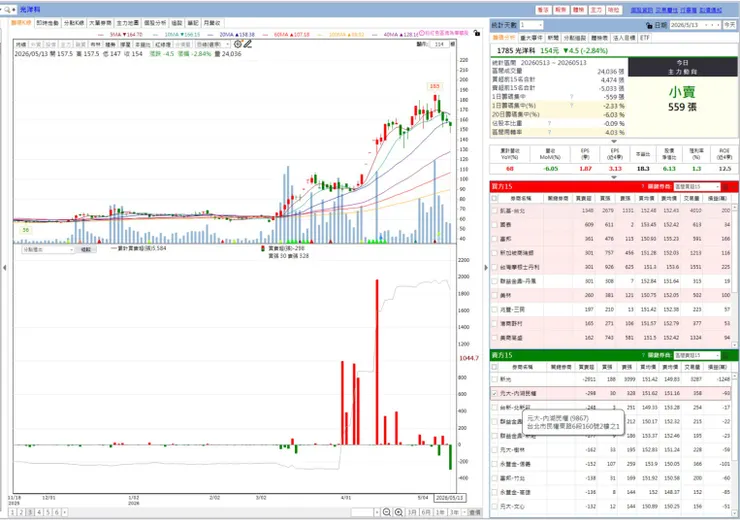Click the input field left of zoom icons
The width and height of the screenshot is (740, 520).
coord(362,512)
